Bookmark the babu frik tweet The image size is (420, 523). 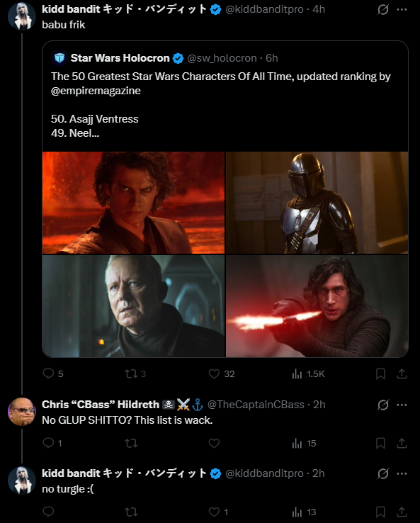[380, 374]
